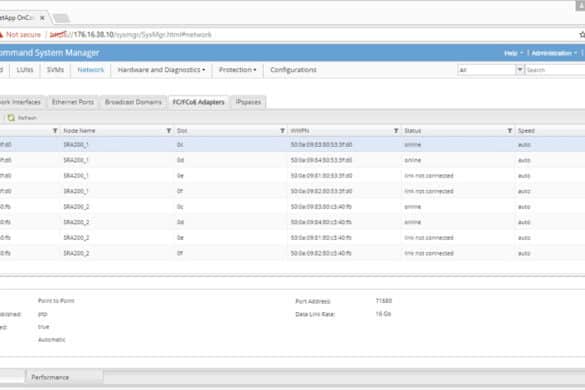Click the Point to Point value in details
This screenshot has width=585, height=390.
pyautogui.click(x=56, y=300)
